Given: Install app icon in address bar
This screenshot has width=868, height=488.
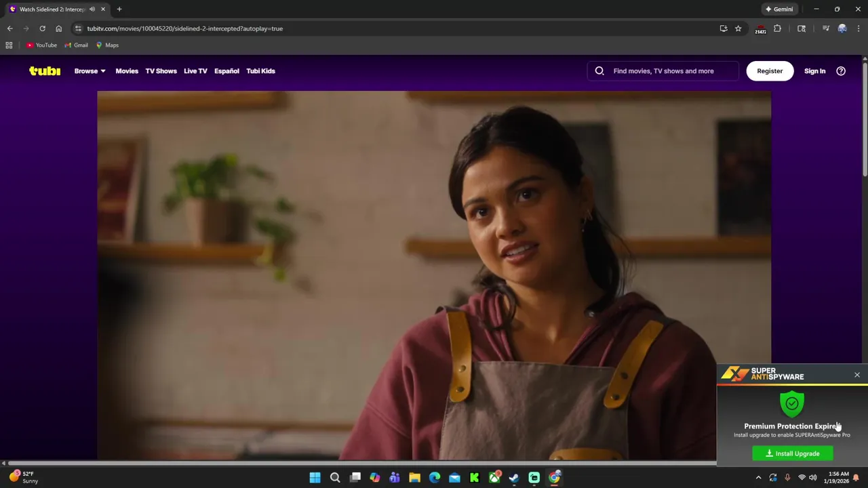Looking at the screenshot, I should [x=724, y=28].
